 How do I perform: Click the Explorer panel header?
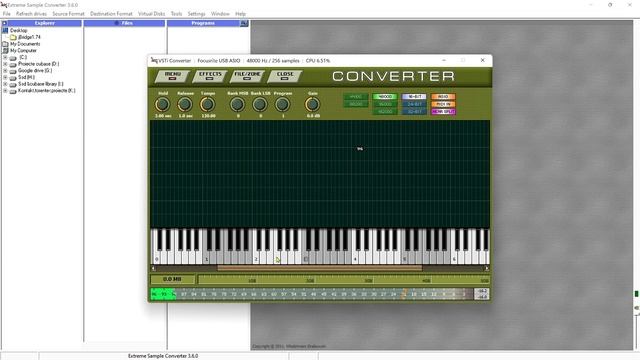[x=44, y=23]
